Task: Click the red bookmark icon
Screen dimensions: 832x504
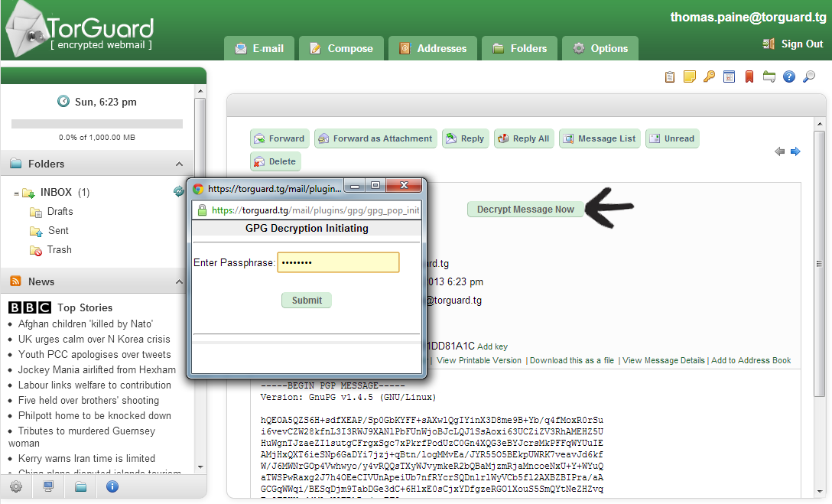Action: click(x=749, y=77)
